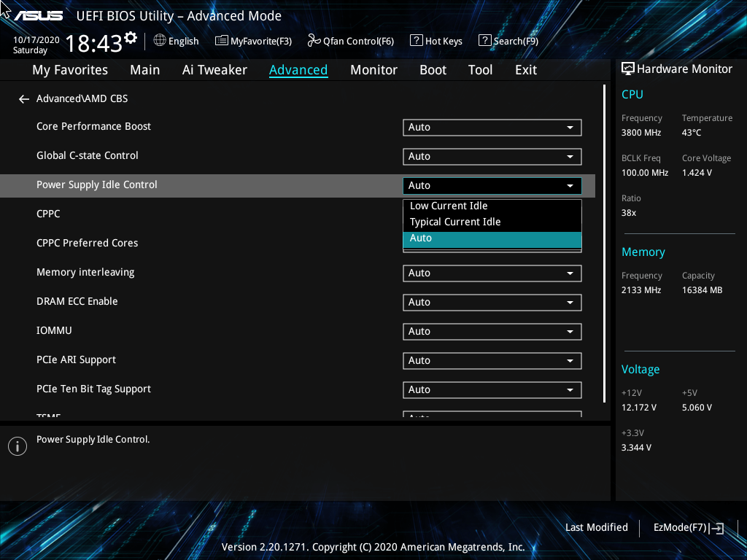
Task: Click the ASUS logo
Action: click(38, 16)
